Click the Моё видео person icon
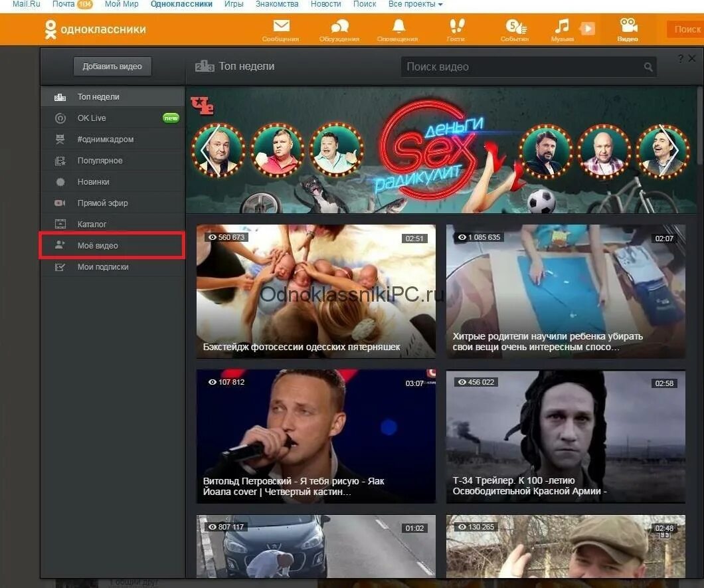Screen dimensions: 704x588 click(60, 245)
